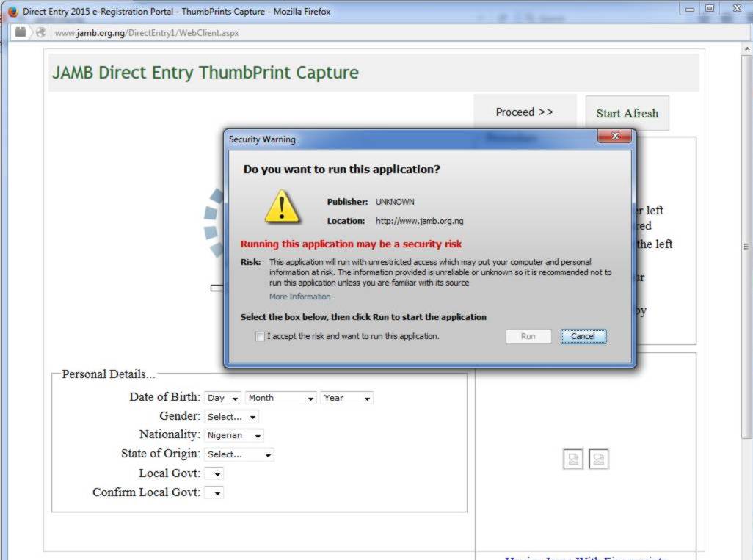This screenshot has height=560, width=753.
Task: Click 'Do you want to run this application?' text
Action: (x=341, y=170)
